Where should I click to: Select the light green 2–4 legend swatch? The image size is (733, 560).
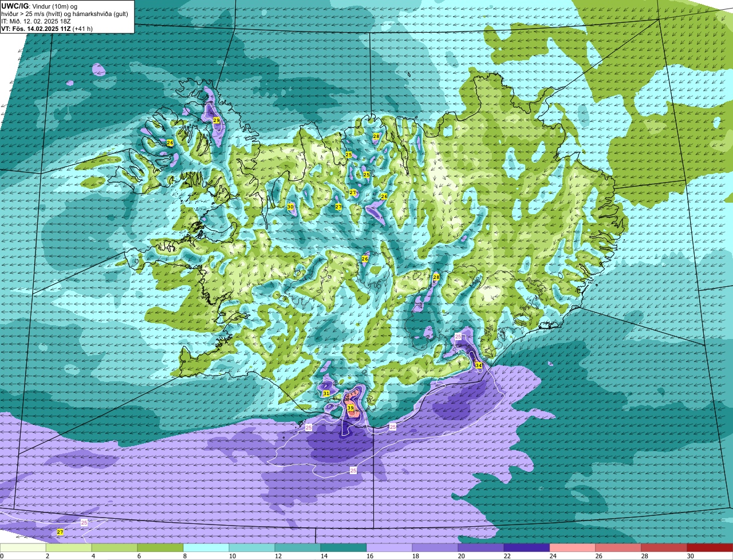tap(69, 548)
